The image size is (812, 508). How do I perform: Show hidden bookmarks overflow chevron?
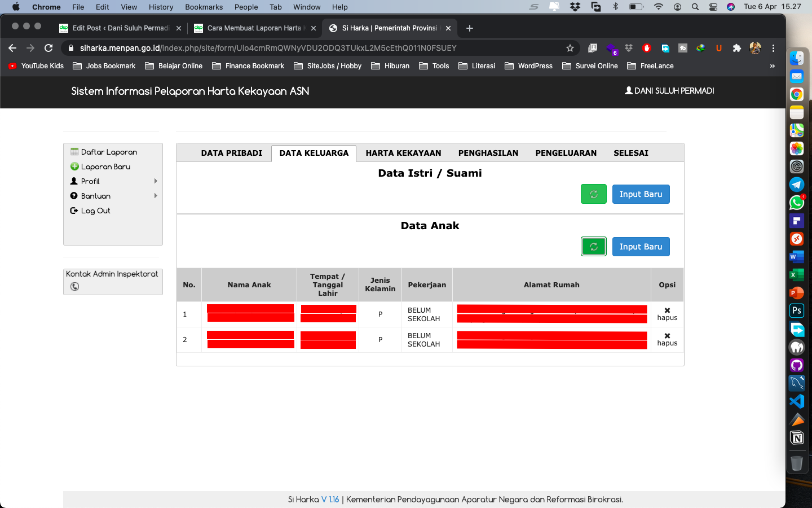tap(772, 66)
